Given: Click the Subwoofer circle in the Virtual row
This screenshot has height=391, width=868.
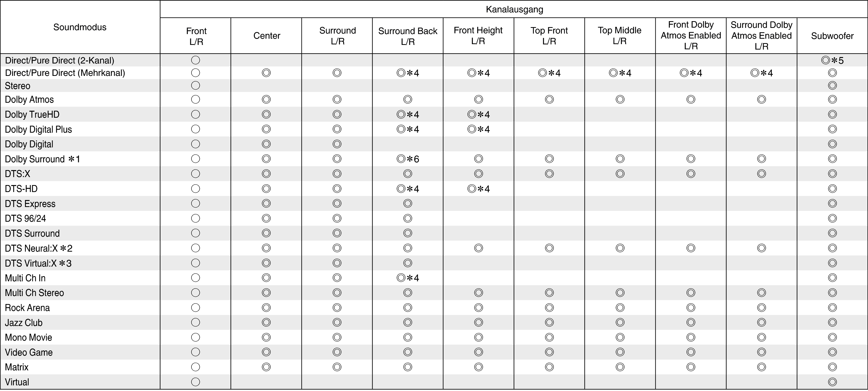Looking at the screenshot, I should tap(832, 382).
